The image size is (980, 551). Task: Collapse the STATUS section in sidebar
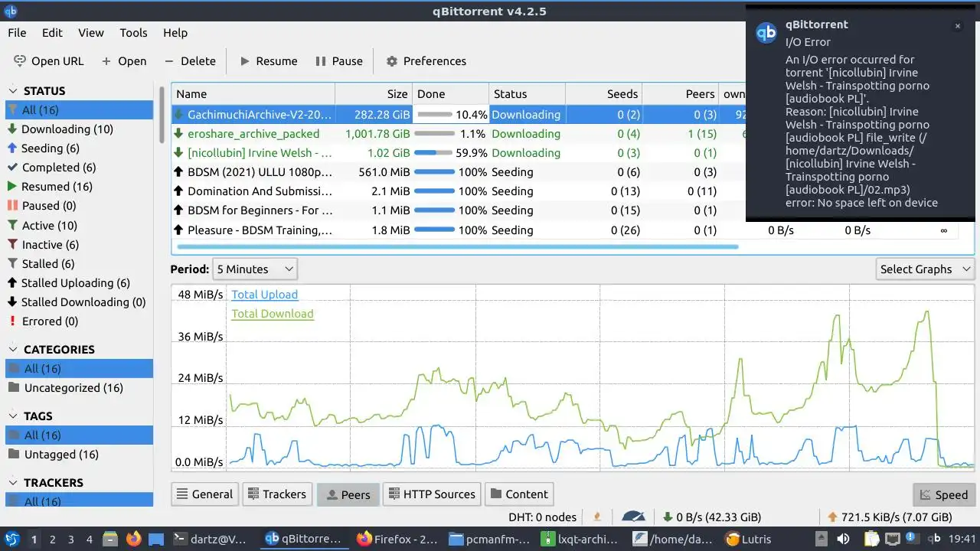[x=13, y=90]
